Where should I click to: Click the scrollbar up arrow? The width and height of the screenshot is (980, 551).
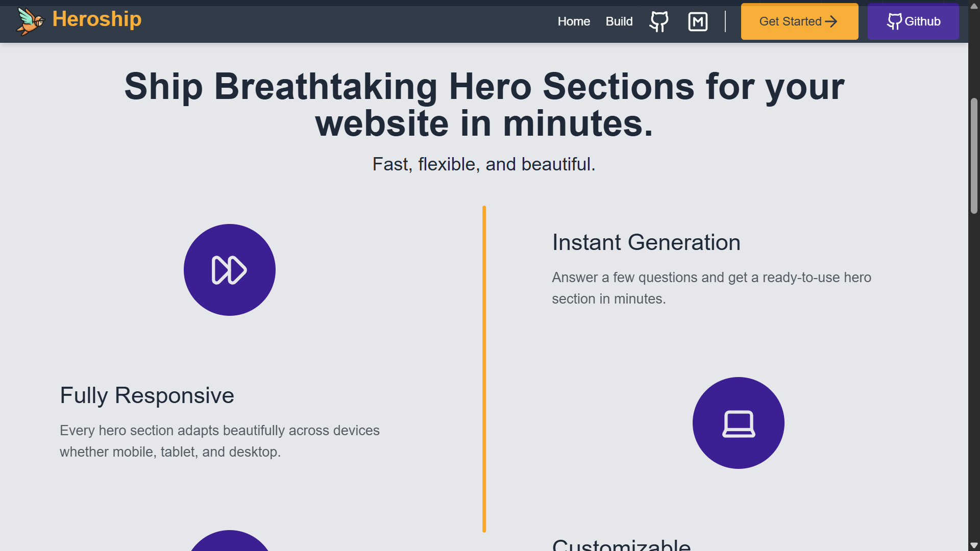click(974, 6)
